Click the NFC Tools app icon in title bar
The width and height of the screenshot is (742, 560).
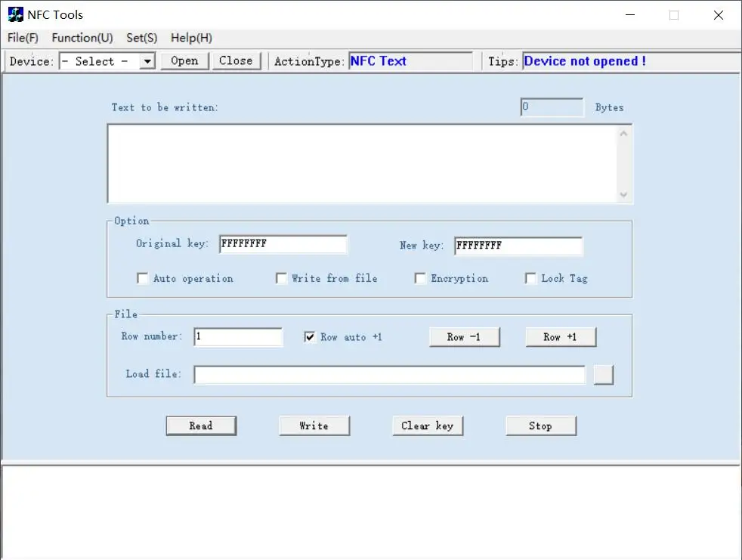click(16, 14)
